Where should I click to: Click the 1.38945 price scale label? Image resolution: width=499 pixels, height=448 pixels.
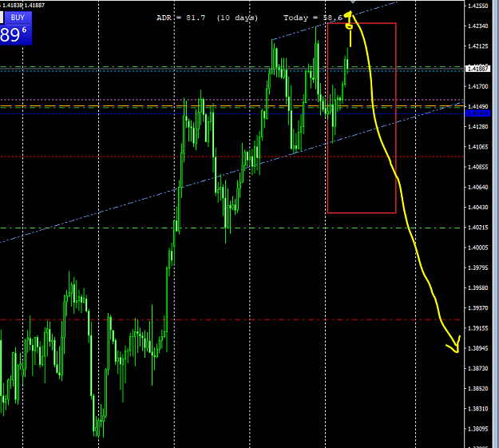478,348
